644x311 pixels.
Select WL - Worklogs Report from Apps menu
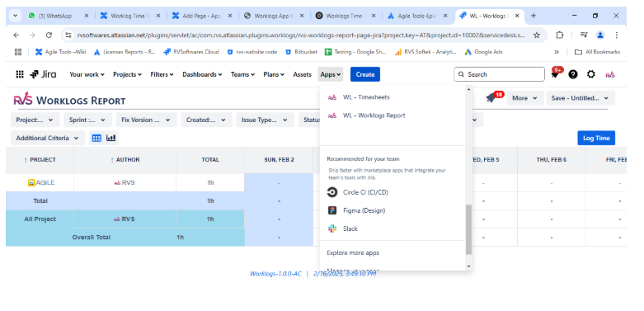393,115
